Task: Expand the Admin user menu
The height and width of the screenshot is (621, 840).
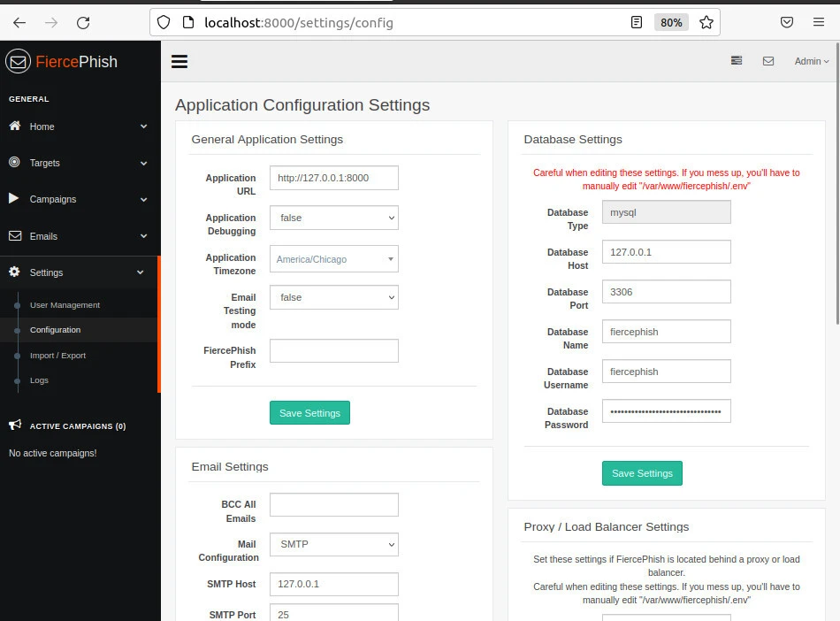Action: 811,61
